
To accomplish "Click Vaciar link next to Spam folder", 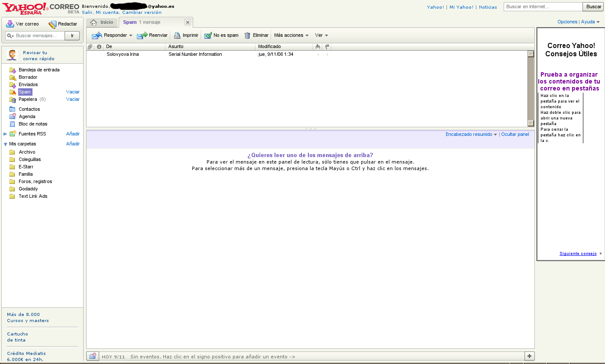I will pyautogui.click(x=73, y=92).
